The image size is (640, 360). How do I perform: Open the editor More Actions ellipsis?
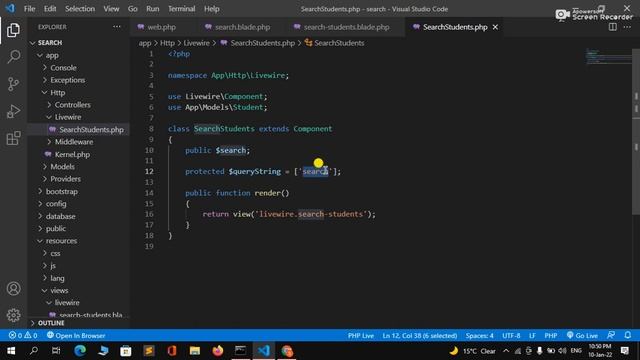click(x=627, y=27)
